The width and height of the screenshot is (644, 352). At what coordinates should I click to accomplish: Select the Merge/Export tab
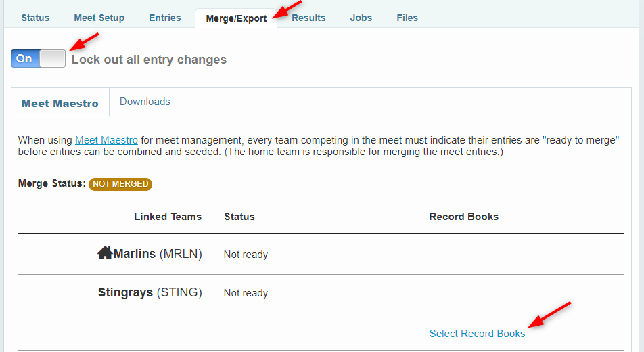[x=236, y=18]
